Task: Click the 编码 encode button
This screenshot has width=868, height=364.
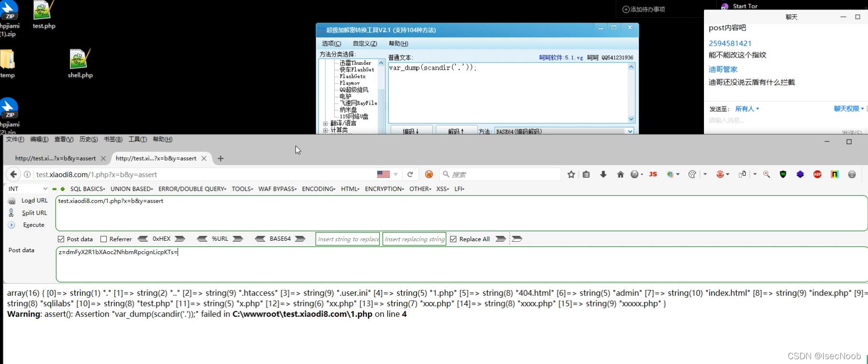Action: [x=411, y=131]
